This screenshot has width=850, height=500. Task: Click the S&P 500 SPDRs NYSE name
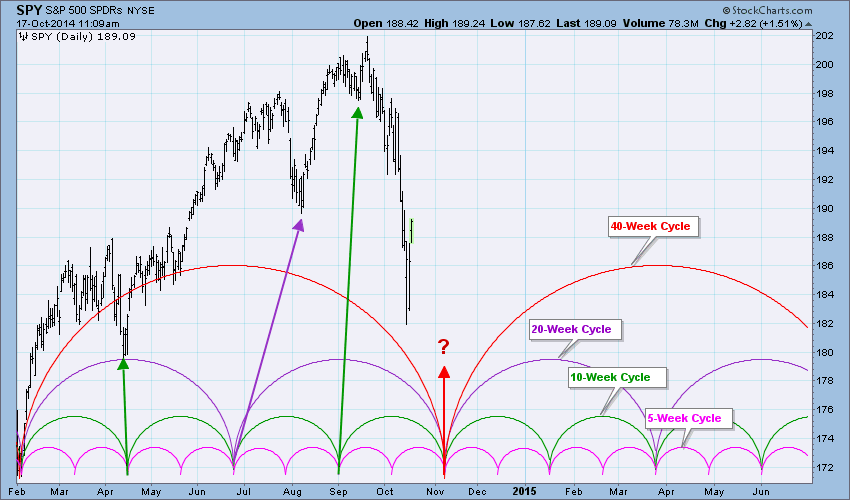point(100,10)
